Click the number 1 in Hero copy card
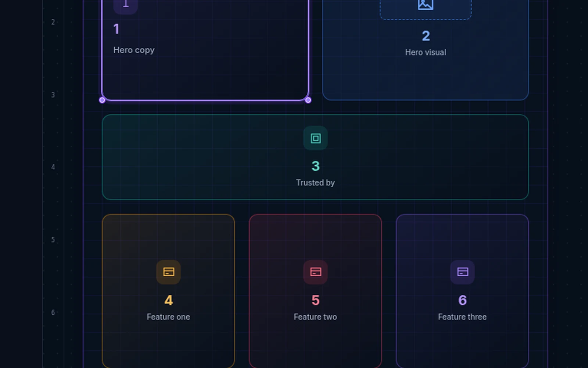The image size is (588, 368). coord(116,29)
